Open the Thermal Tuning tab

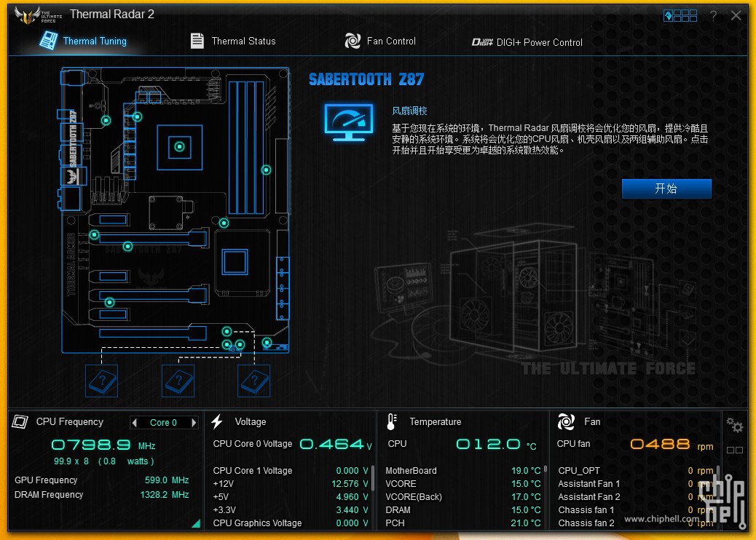coord(84,41)
